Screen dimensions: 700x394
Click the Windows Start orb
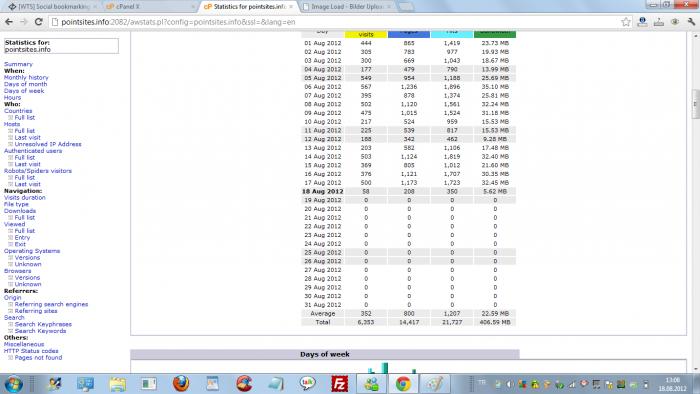13,384
